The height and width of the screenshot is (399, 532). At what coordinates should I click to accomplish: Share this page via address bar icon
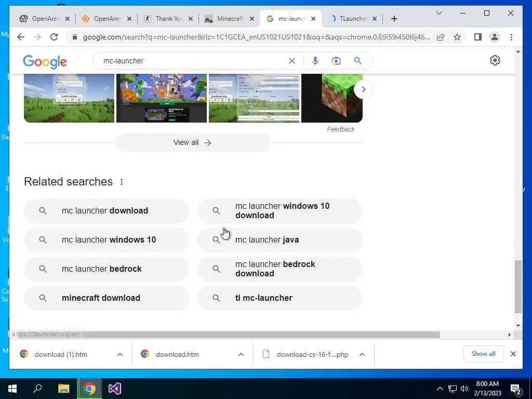[441, 37]
